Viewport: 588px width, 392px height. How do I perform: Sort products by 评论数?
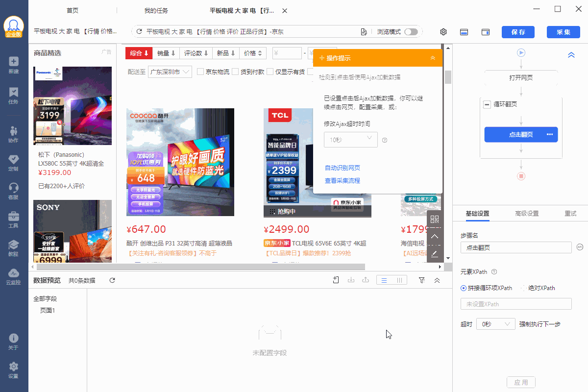coord(196,53)
